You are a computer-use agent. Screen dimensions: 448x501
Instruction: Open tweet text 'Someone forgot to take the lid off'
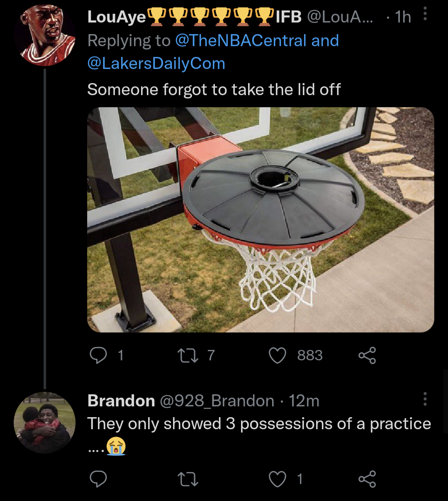click(x=214, y=89)
